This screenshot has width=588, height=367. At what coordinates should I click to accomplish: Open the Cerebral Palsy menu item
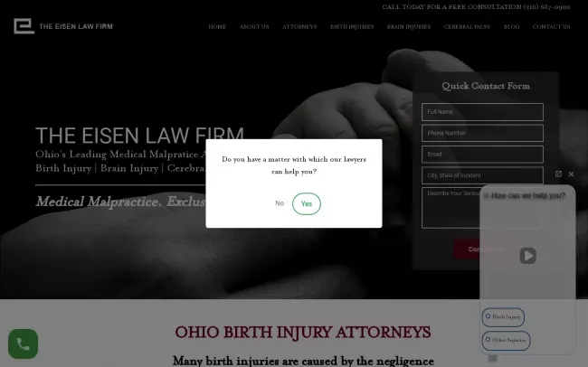pos(467,27)
